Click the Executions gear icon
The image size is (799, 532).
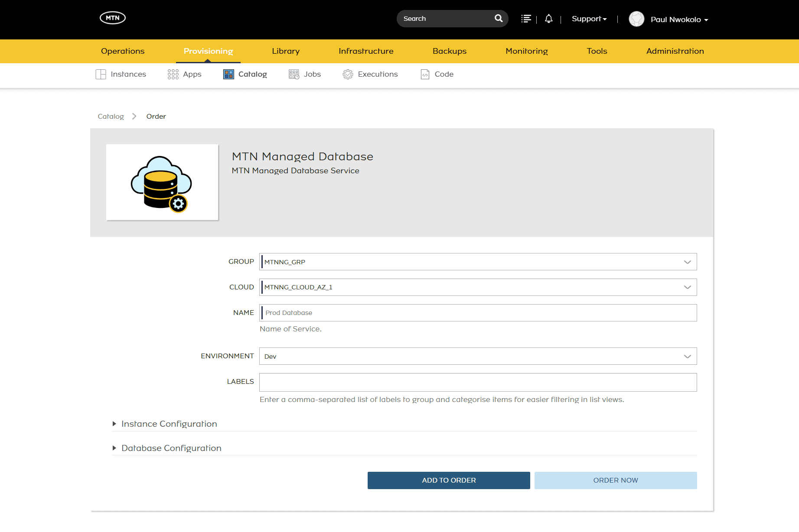[x=348, y=74]
